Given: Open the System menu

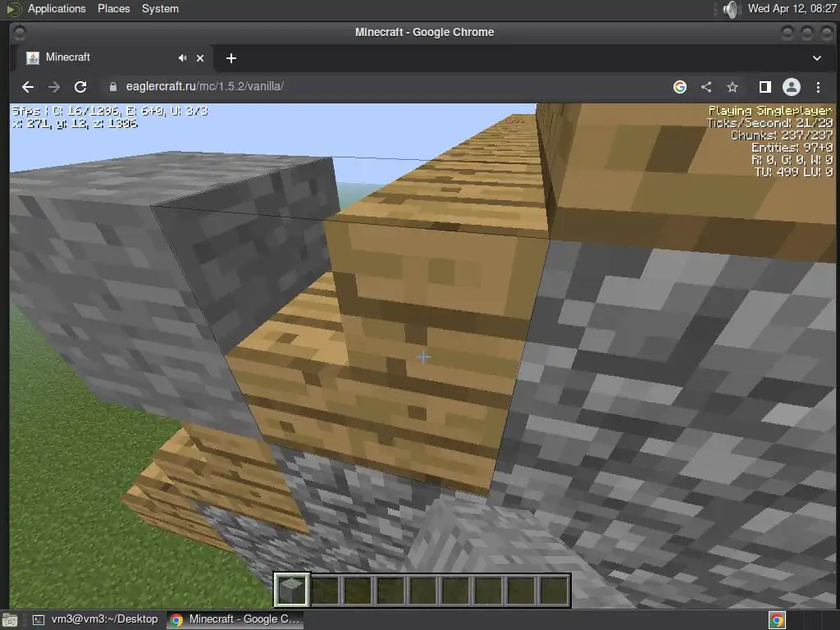Looking at the screenshot, I should pos(160,8).
